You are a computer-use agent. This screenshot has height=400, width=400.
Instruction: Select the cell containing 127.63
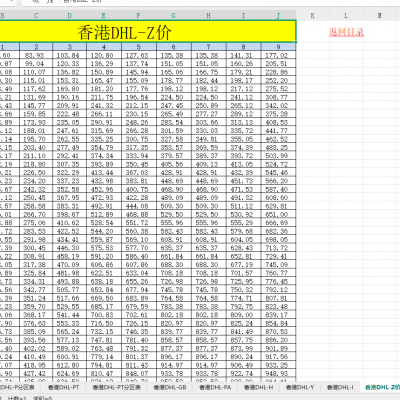[139, 55]
